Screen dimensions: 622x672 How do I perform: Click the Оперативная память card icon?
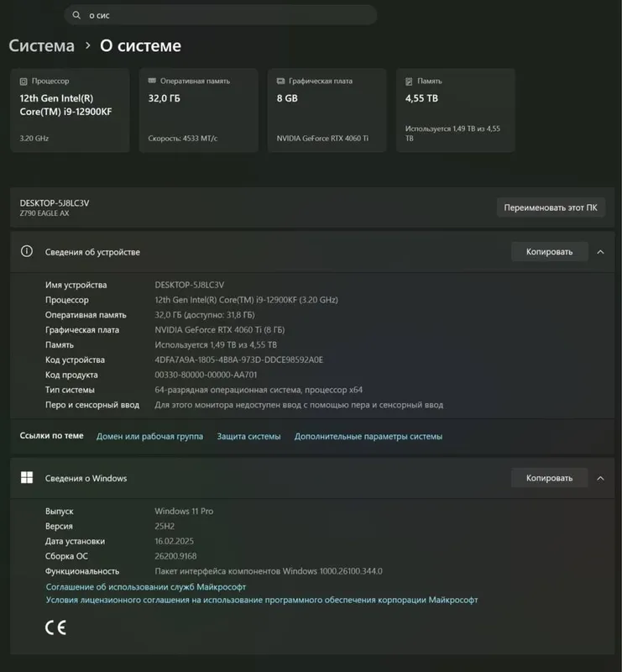point(152,81)
